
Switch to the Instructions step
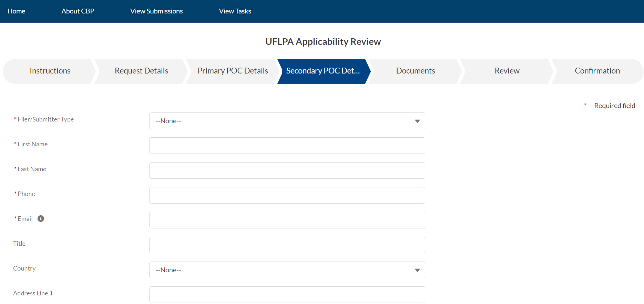[x=50, y=71]
